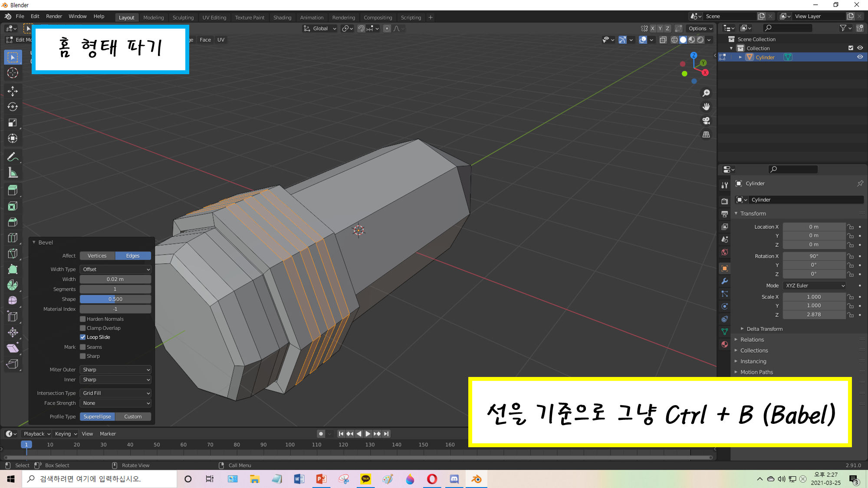Image resolution: width=868 pixels, height=488 pixels.
Task: Open the Width Type Offset dropdown
Action: (115, 269)
